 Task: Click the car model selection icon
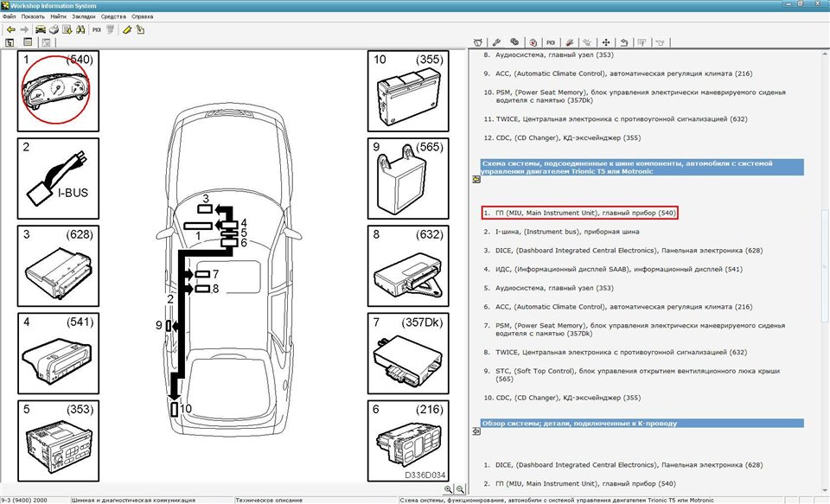tap(40, 29)
